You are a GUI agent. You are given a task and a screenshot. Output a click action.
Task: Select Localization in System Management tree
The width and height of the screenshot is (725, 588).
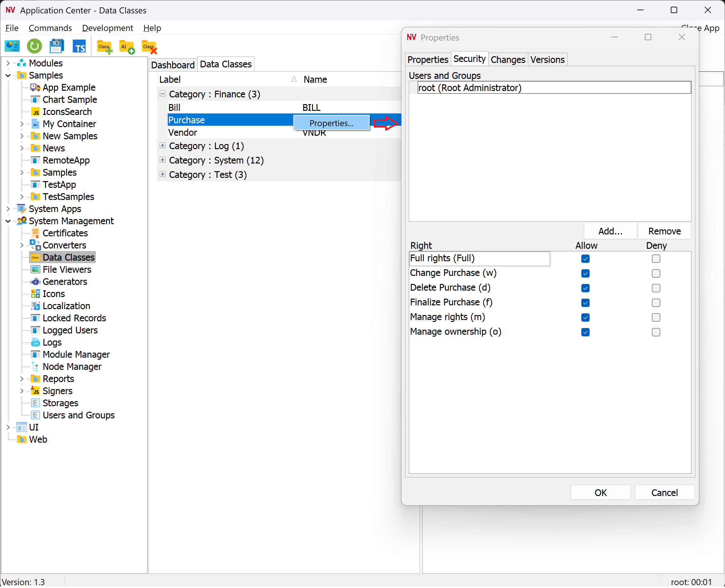tap(66, 306)
